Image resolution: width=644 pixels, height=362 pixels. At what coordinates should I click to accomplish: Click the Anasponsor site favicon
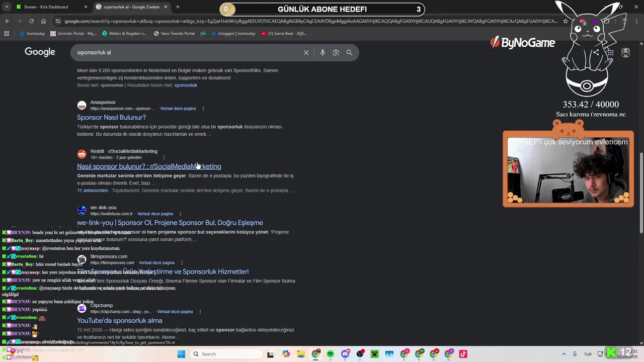coord(82,106)
